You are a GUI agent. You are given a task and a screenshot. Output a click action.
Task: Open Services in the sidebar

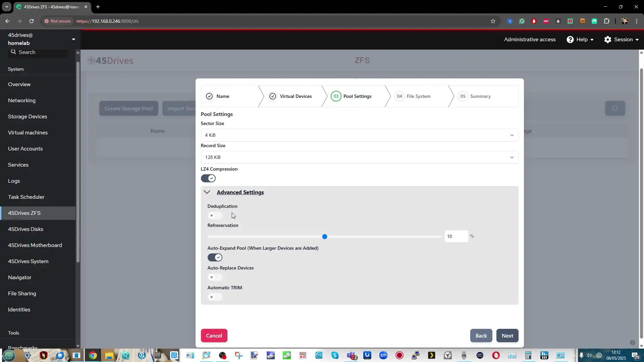pyautogui.click(x=38, y=165)
